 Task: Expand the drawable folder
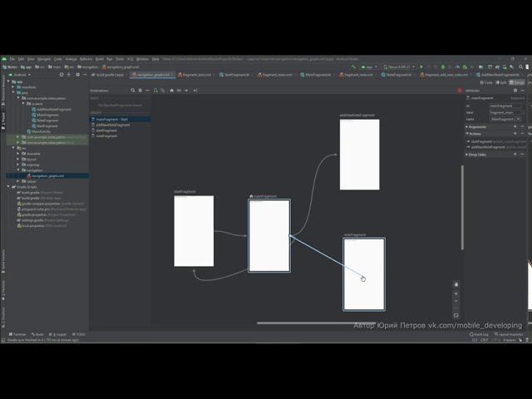18,154
